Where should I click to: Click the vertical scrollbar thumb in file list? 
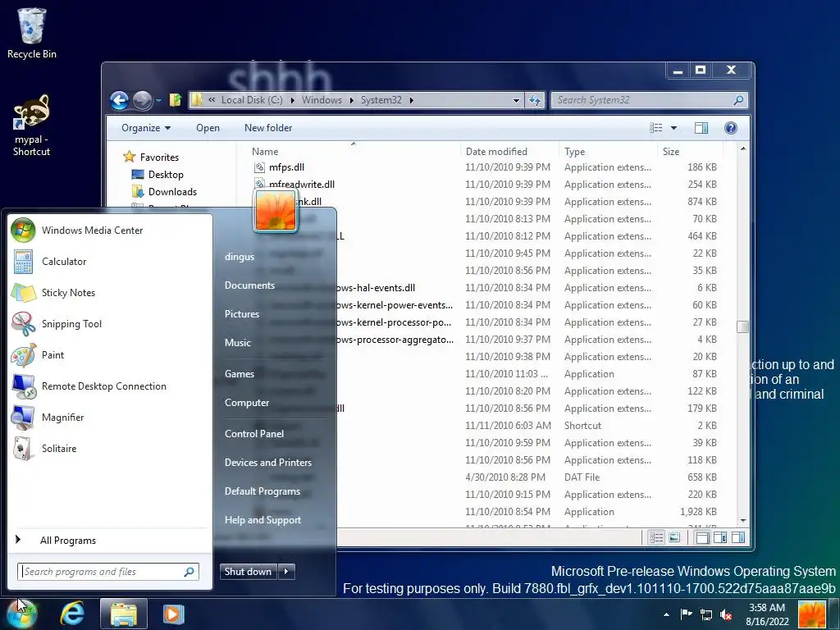[x=742, y=326]
